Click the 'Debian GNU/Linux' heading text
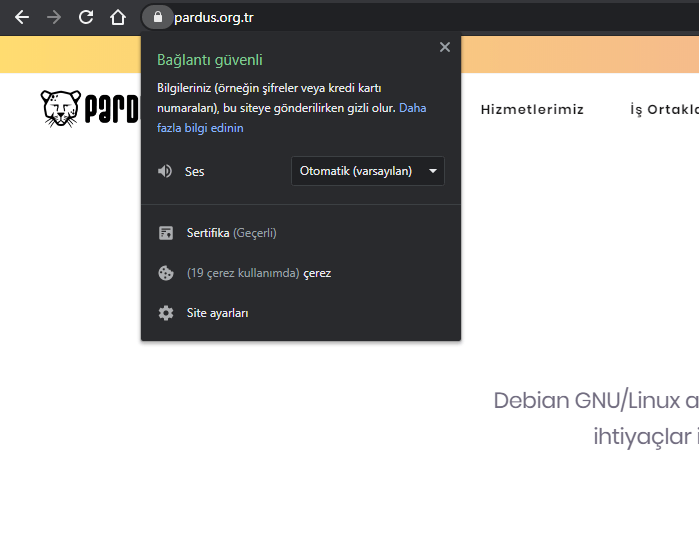This screenshot has height=554, width=699. [x=588, y=400]
